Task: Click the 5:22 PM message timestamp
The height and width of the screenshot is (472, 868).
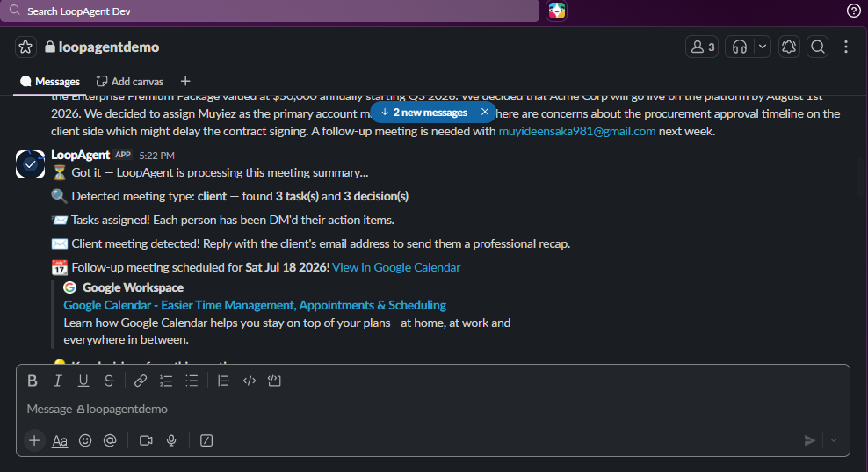Action: [x=156, y=156]
